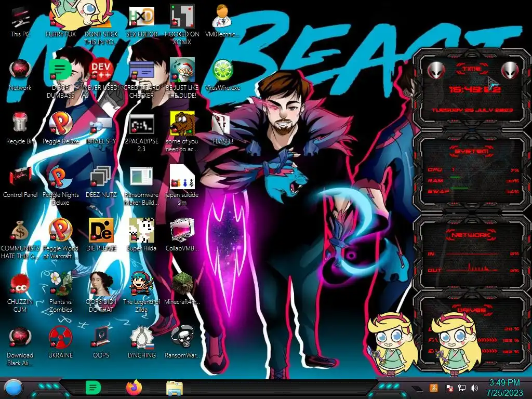Open the LYNCHING noose shortcut
Viewport: 532px width, 399px height.
(141, 343)
